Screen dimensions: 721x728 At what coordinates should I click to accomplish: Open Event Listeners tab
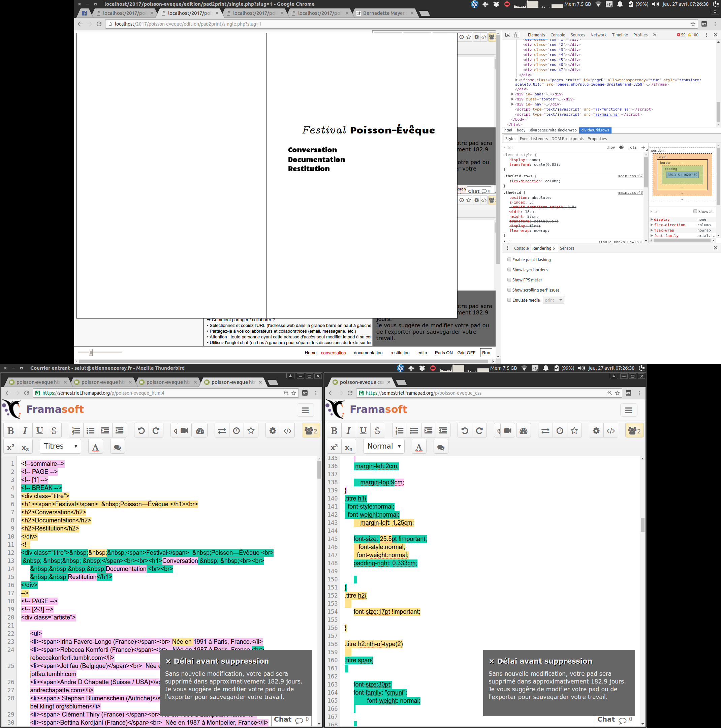pos(533,139)
